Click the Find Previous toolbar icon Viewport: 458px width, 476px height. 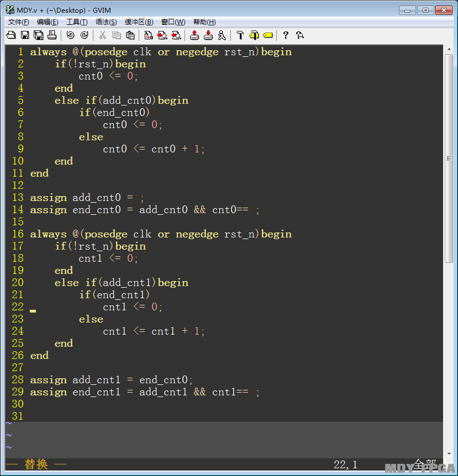coord(176,35)
